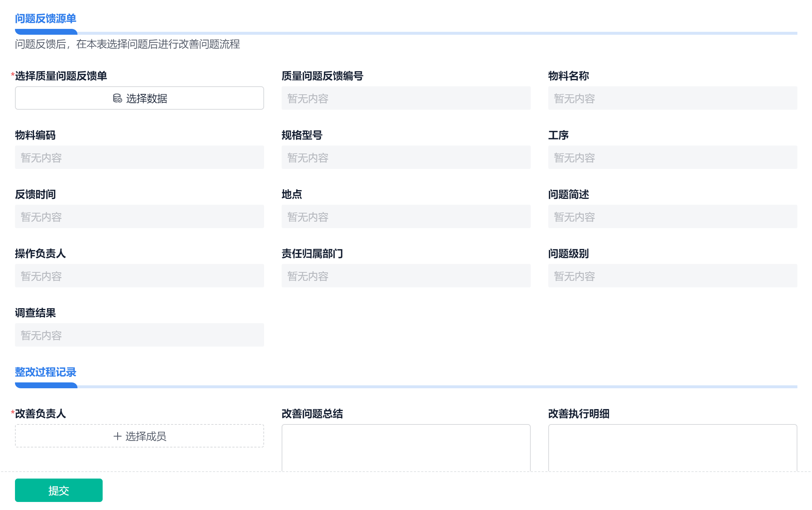Click the 反馈时间 field
The width and height of the screenshot is (812, 510).
coord(140,216)
